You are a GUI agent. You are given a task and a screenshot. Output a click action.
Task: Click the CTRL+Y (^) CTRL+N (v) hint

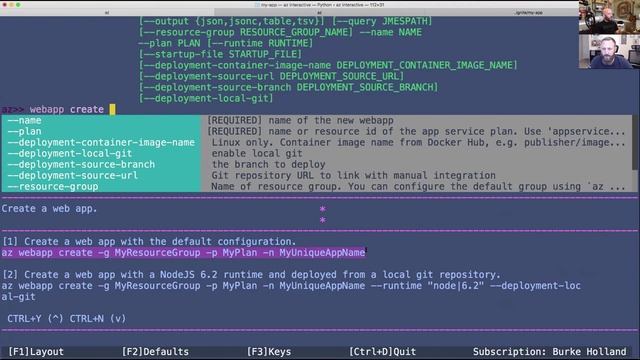click(67, 319)
